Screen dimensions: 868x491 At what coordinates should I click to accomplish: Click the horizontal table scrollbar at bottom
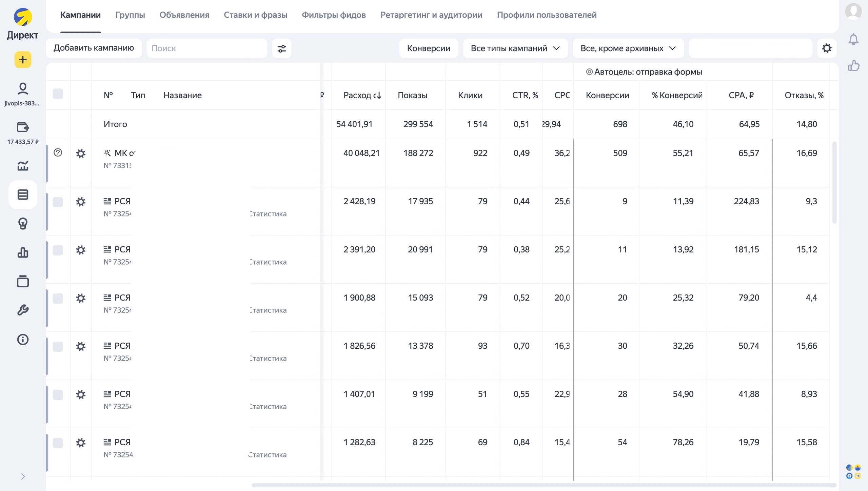[544, 485]
